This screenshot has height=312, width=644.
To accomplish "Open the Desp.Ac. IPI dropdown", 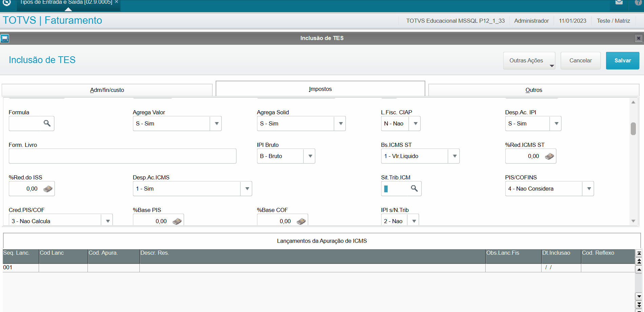I will tap(556, 123).
